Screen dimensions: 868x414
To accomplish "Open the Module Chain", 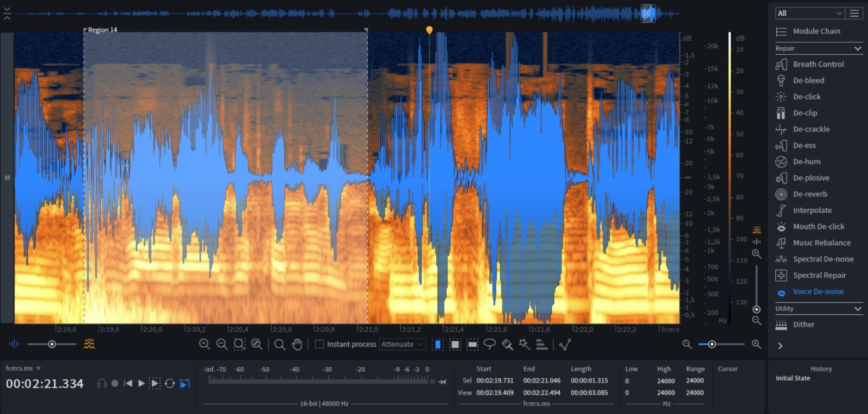I will [x=818, y=31].
